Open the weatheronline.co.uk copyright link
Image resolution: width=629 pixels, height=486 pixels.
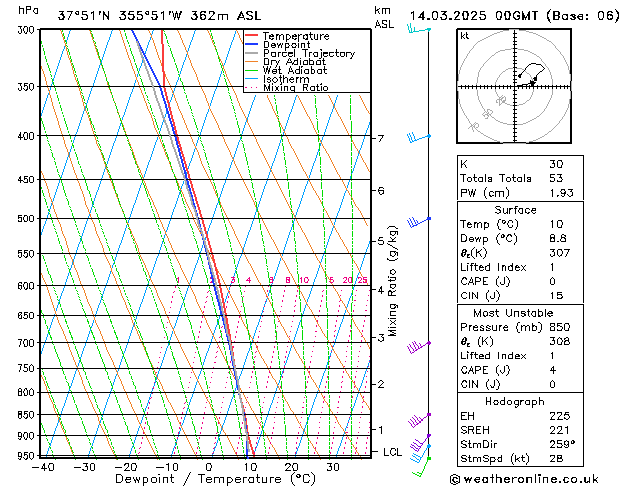point(524,479)
